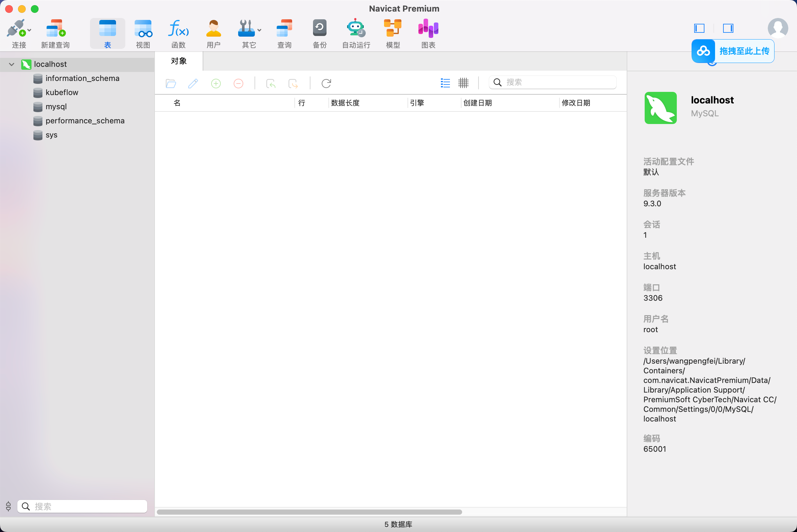Toggle the left sidebar panel visibility
The height and width of the screenshot is (532, 797).
(x=699, y=28)
